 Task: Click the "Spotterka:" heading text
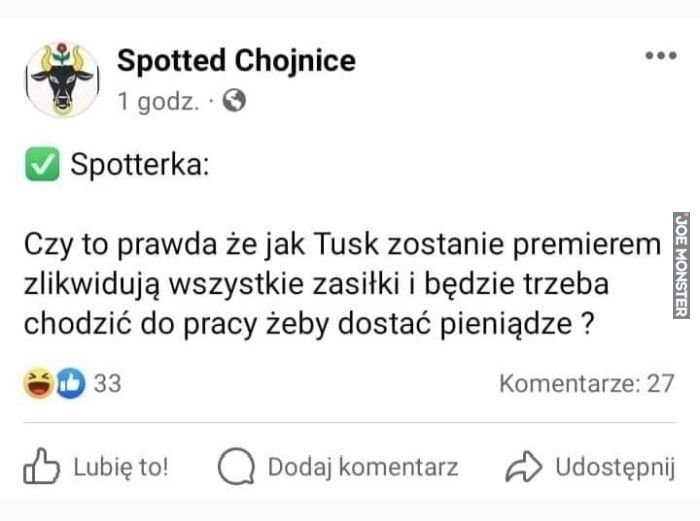coord(139,164)
